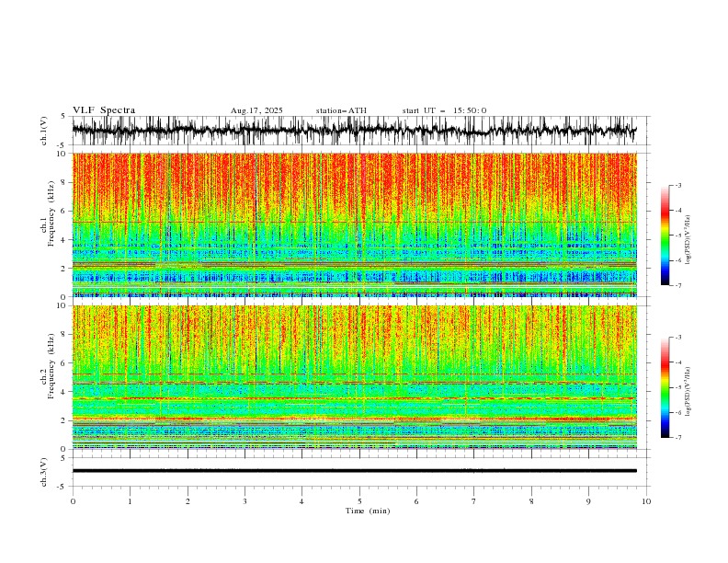This screenshot has width=728, height=563.
Task: Click the ch.1 colorbar "log(PSD)(V²/Hz)" label
Action: pos(688,240)
